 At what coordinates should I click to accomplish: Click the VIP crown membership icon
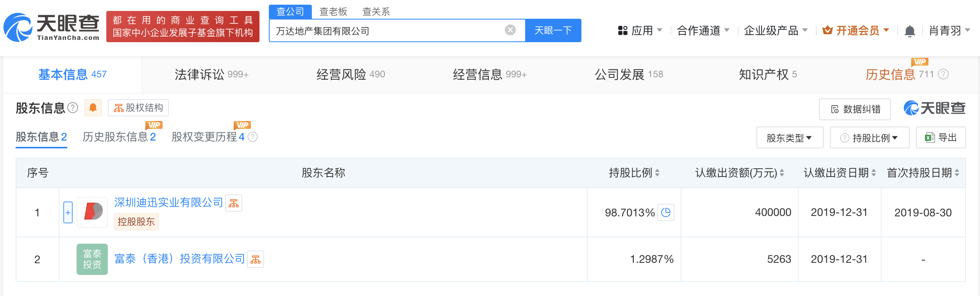(827, 30)
